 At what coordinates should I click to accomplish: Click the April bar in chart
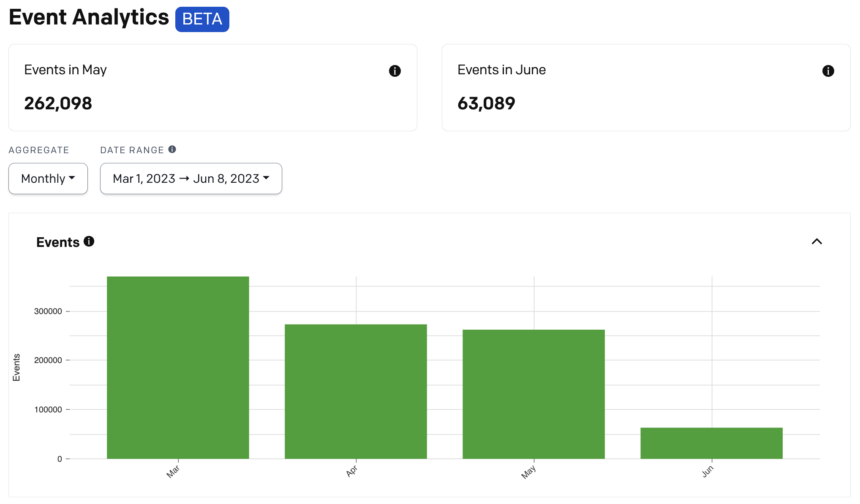click(356, 391)
